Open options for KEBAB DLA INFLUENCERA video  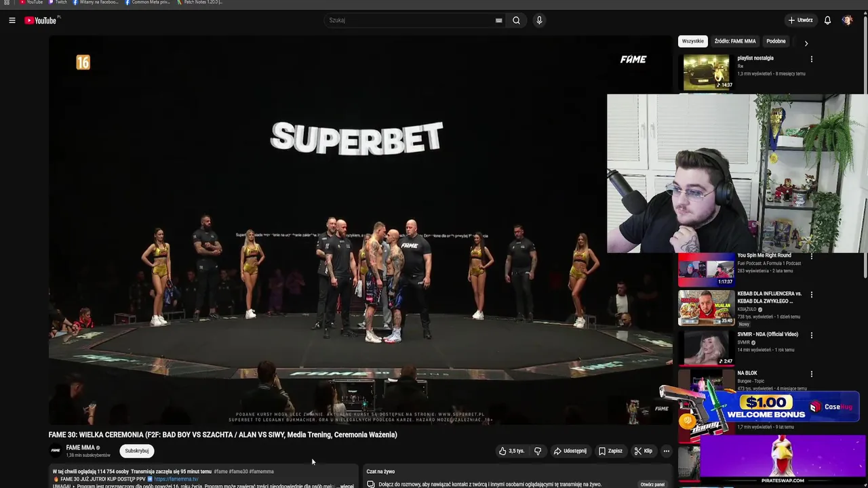(x=811, y=295)
